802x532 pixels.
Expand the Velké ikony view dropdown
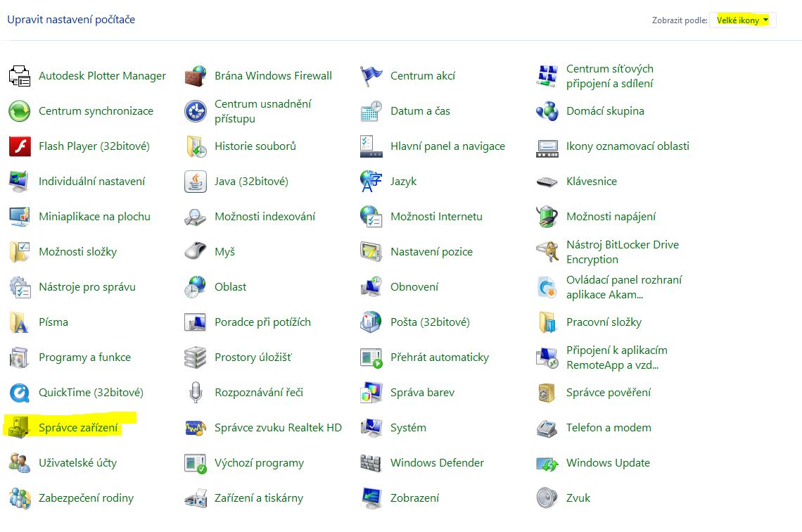pos(742,20)
